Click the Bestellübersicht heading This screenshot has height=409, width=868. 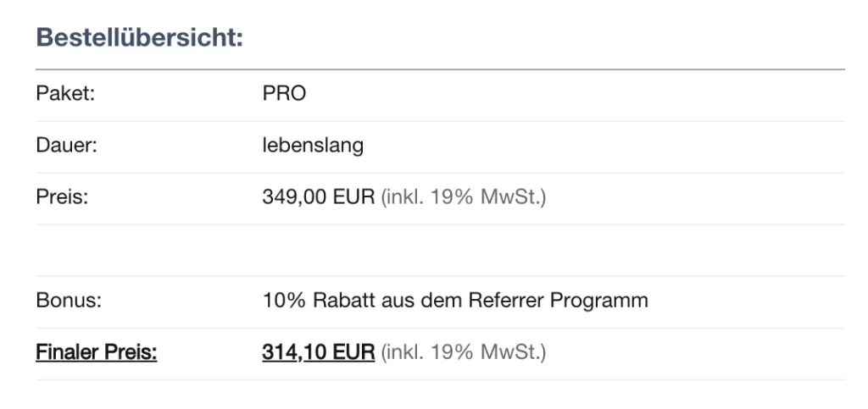pos(139,39)
